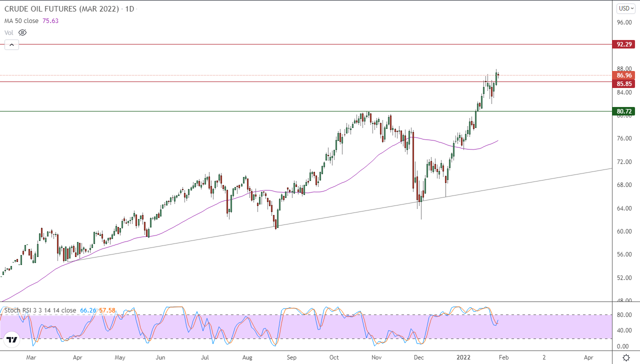Click the May label on time axis

pos(120,357)
